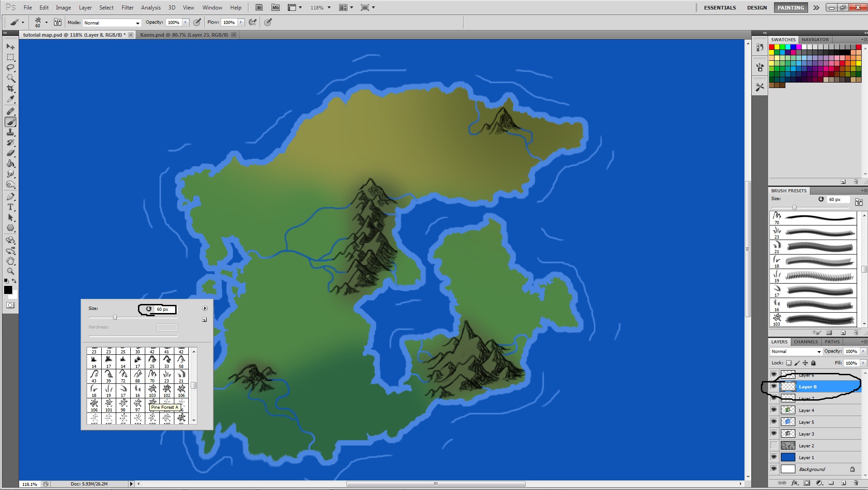Viewport: 868px width, 490px height.
Task: Select the Smudge tool
Action: [10, 174]
